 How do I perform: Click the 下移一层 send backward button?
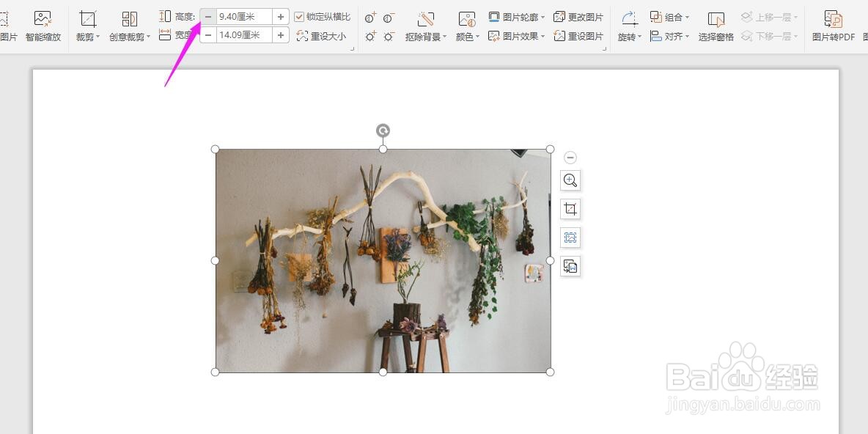point(770,36)
